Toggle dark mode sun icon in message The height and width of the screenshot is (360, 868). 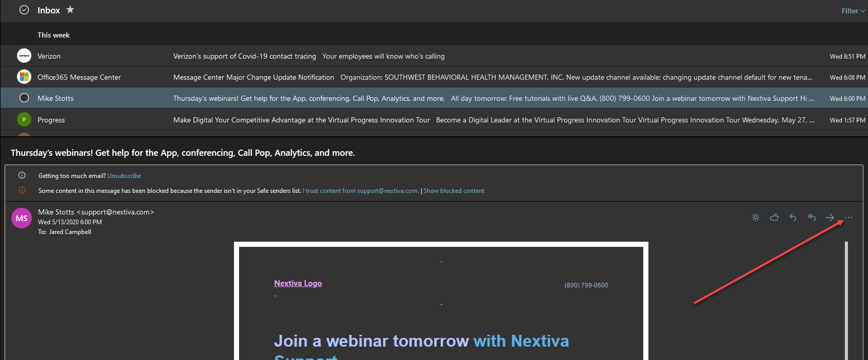(755, 218)
